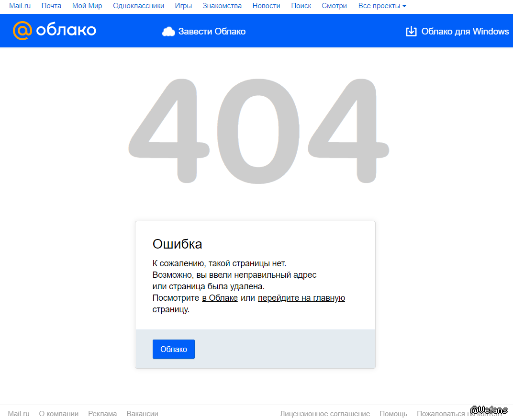Click the download icon beside Облако для Windows
Screen dimensions: 513x420
pos(411,32)
